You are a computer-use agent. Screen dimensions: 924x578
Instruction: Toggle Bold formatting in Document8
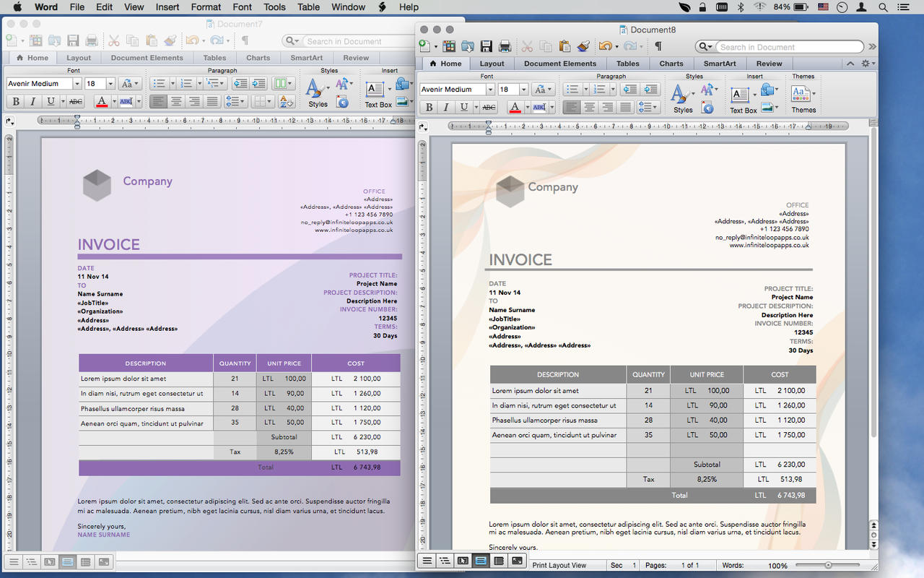(x=429, y=108)
